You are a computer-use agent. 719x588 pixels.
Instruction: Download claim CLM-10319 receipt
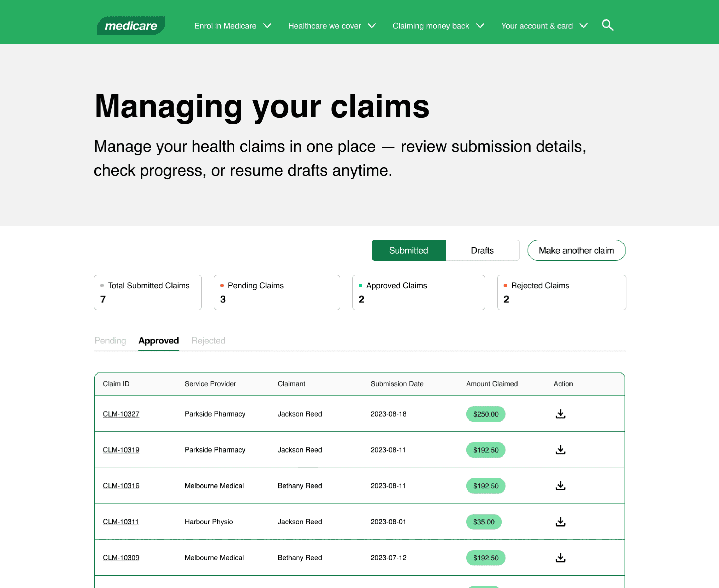[x=560, y=450]
